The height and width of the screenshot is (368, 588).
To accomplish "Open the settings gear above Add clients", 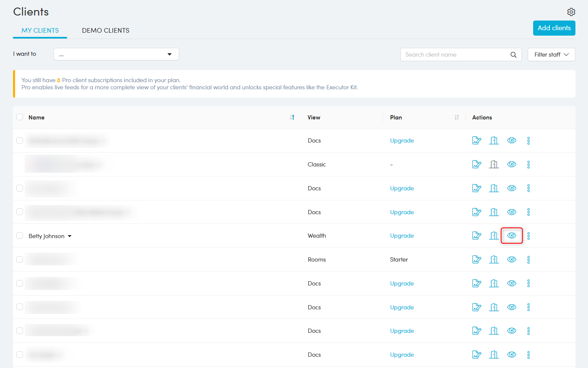I will point(571,12).
